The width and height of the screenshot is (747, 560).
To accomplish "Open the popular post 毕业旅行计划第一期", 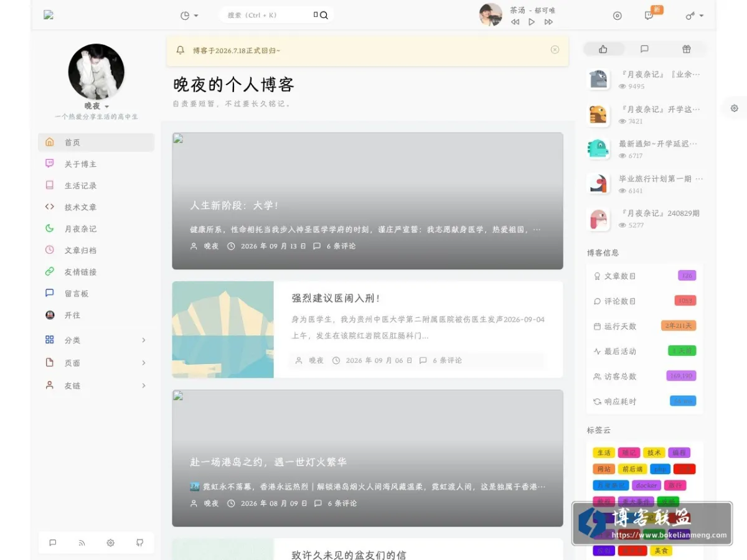I will (x=661, y=179).
